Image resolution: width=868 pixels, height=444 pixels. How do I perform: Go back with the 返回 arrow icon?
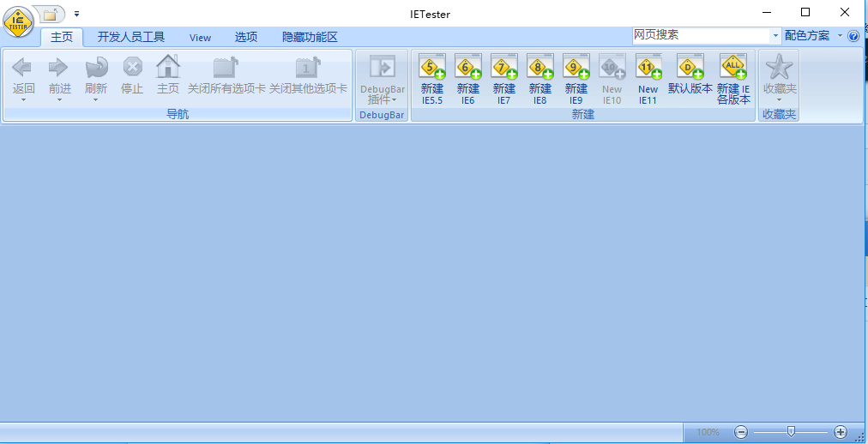22,68
